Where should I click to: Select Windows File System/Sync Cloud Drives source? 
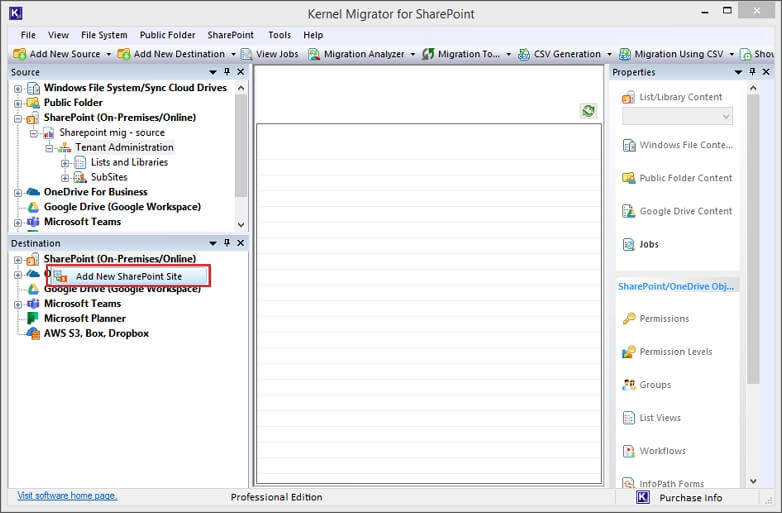point(135,88)
